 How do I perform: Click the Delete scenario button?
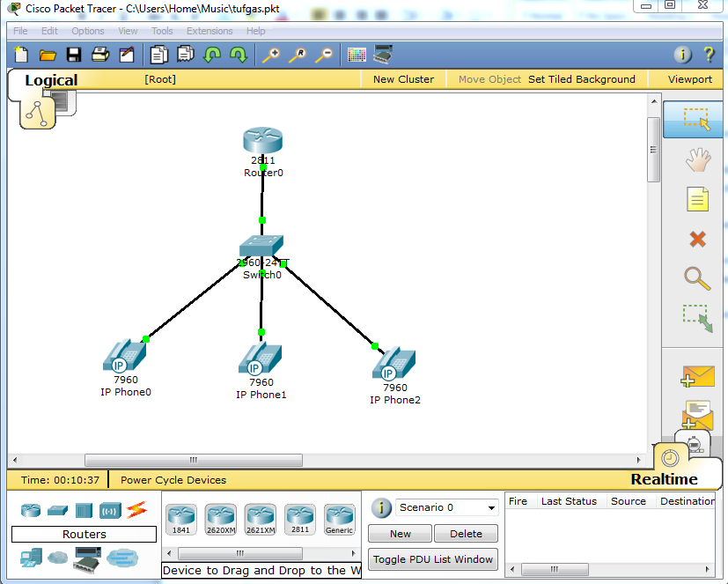[467, 534]
